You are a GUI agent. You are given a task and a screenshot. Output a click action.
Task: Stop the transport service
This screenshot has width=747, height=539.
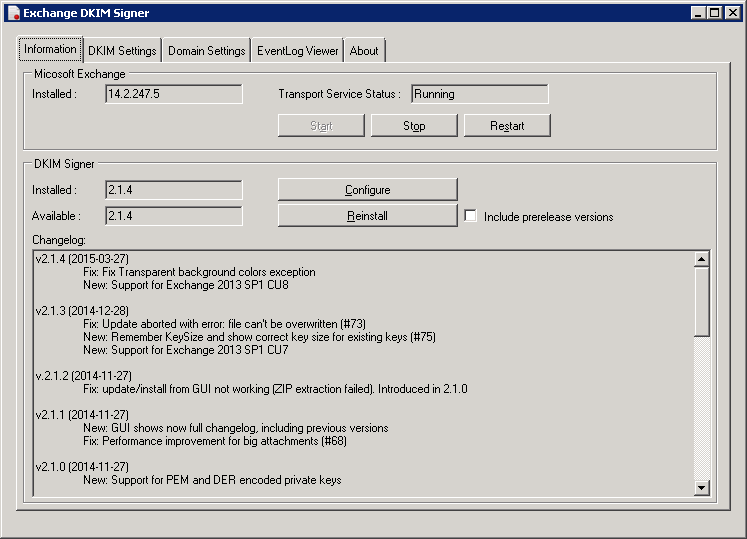(414, 126)
